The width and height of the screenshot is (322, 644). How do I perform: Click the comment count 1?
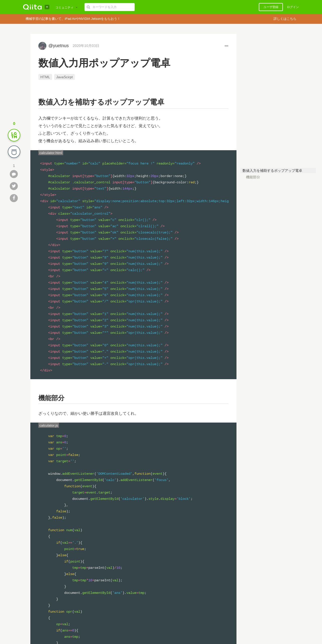pyautogui.click(x=14, y=166)
